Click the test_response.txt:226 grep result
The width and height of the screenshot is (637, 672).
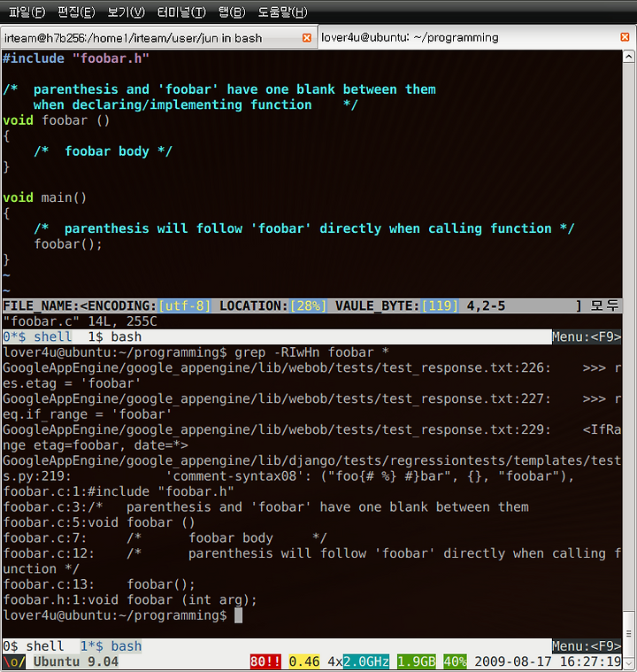pyautogui.click(x=311, y=375)
